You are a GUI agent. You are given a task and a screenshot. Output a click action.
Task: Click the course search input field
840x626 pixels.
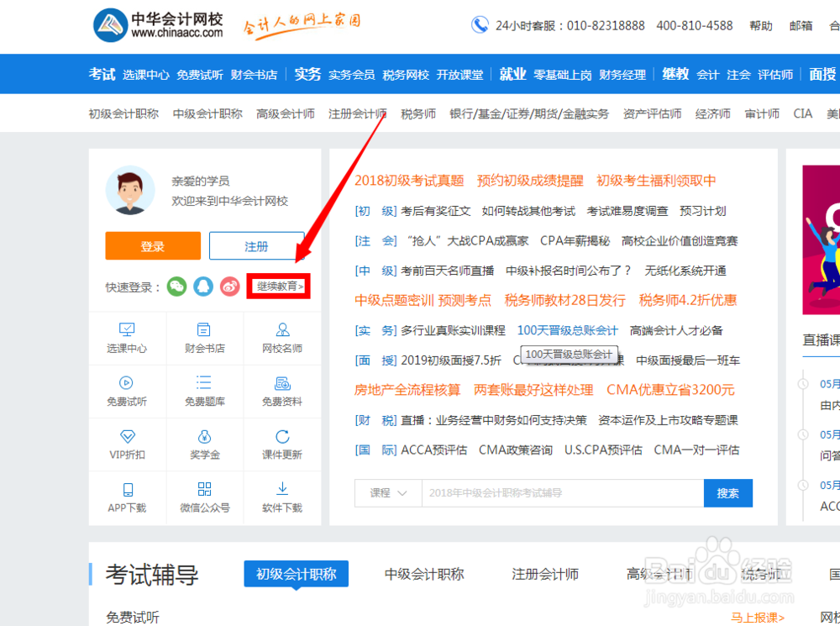[x=563, y=493]
